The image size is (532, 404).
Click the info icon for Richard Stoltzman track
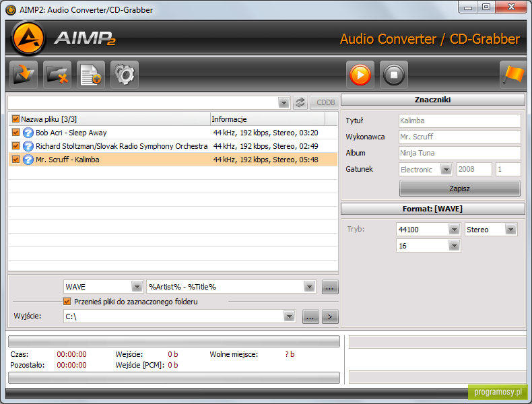coord(28,146)
